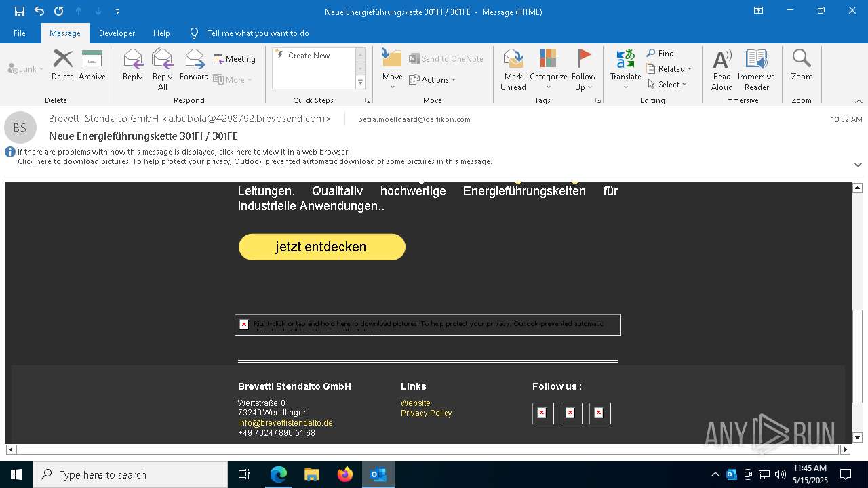Click Find in Editing group
Viewport: 868px width, 488px height.
[660, 54]
